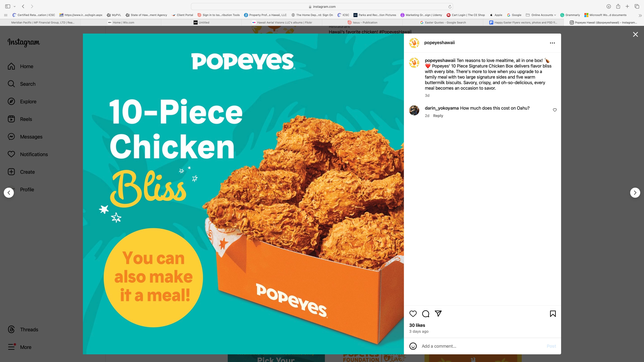Like the post with the heart icon
Image resolution: width=644 pixels, height=362 pixels.
point(413,314)
